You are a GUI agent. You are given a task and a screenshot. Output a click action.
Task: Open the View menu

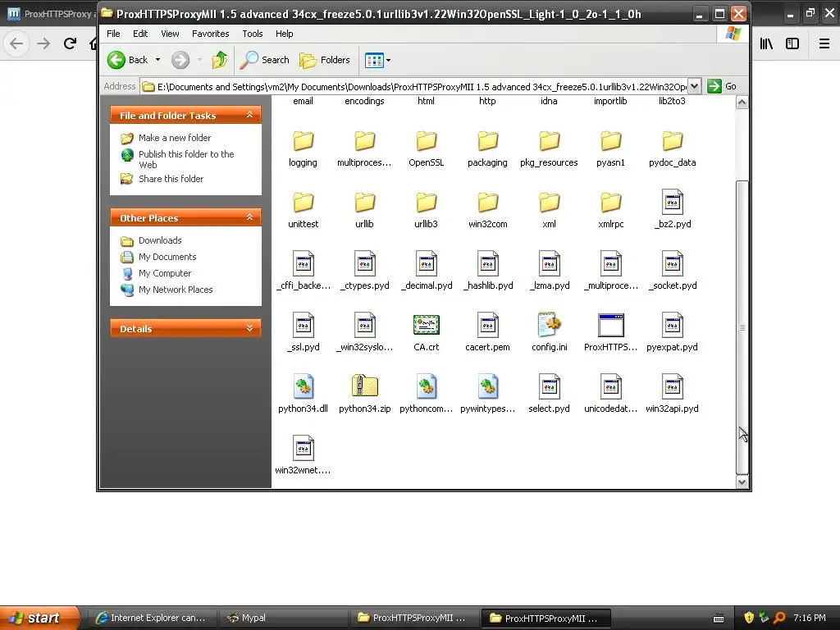click(x=170, y=34)
